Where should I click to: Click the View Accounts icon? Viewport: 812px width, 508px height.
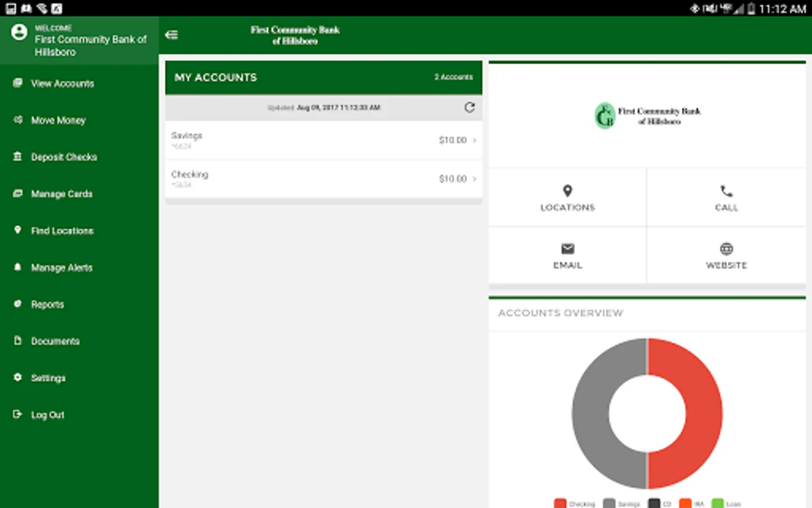point(17,83)
